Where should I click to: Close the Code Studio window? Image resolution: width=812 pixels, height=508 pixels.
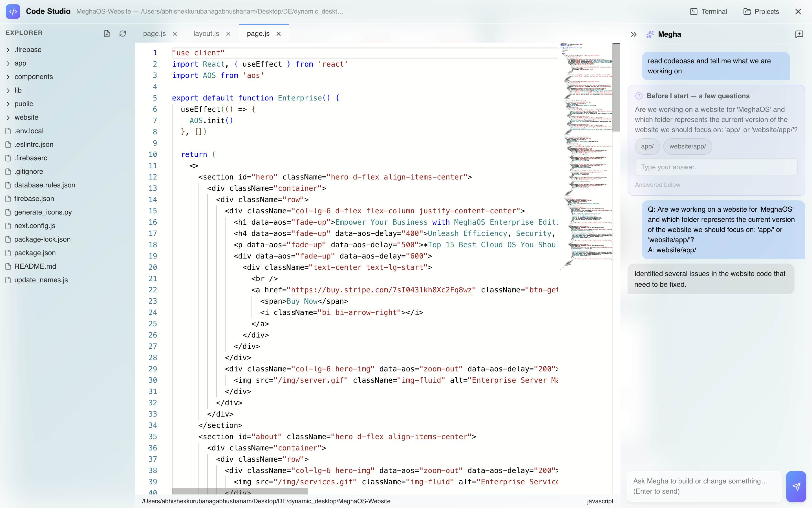pos(798,11)
